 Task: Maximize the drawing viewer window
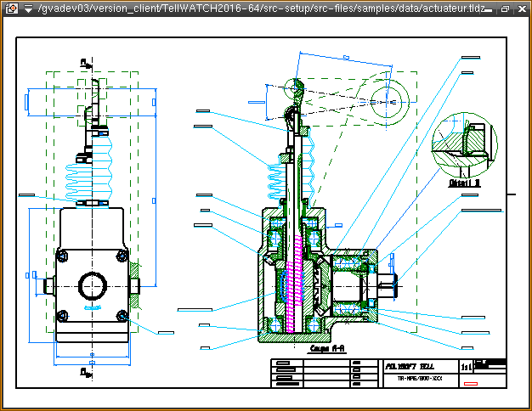coord(505,8)
